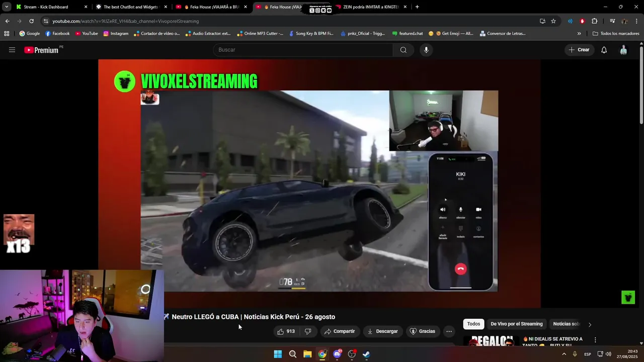This screenshot has width=644, height=362.
Task: Open the Audio Extractor bookmark
Action: pyautogui.click(x=208, y=34)
